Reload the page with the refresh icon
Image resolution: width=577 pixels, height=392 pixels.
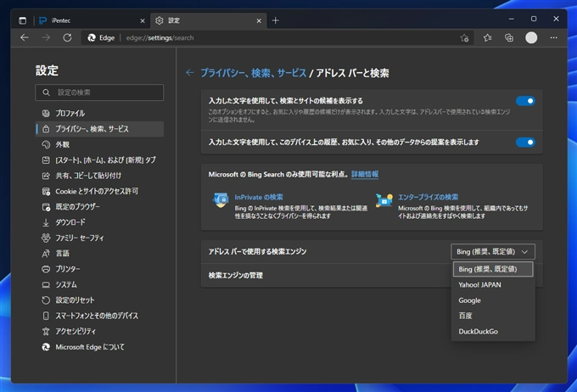[x=67, y=37]
